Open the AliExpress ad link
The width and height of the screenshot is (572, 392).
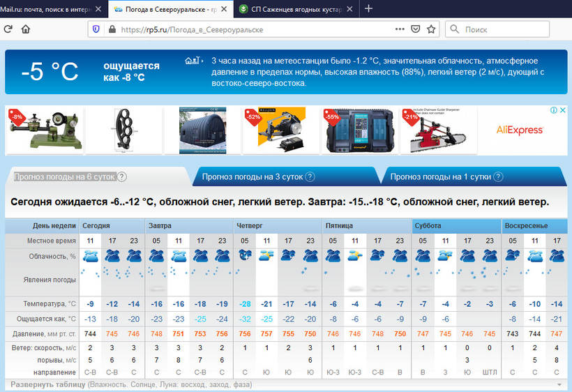pos(520,130)
